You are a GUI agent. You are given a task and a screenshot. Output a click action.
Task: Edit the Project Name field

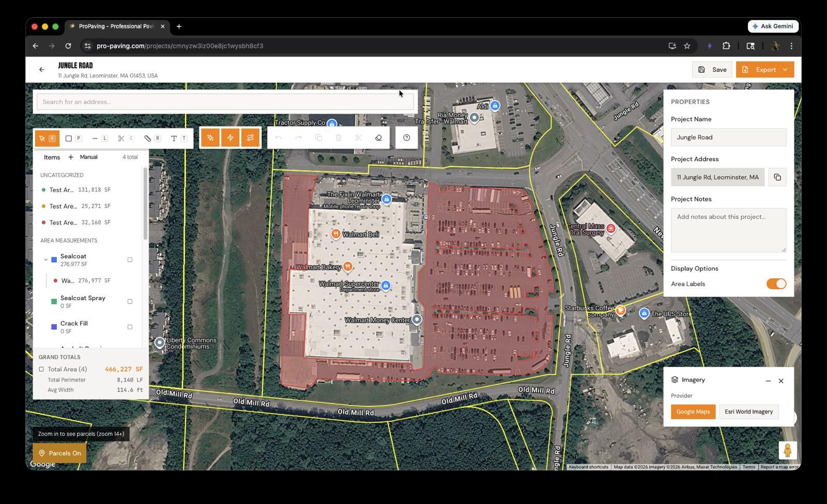(728, 137)
